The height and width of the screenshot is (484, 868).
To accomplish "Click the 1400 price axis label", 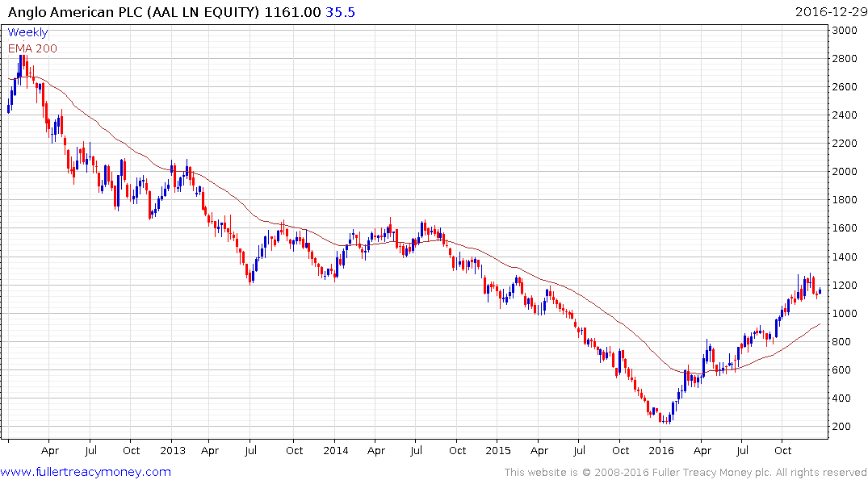I will coord(845,257).
